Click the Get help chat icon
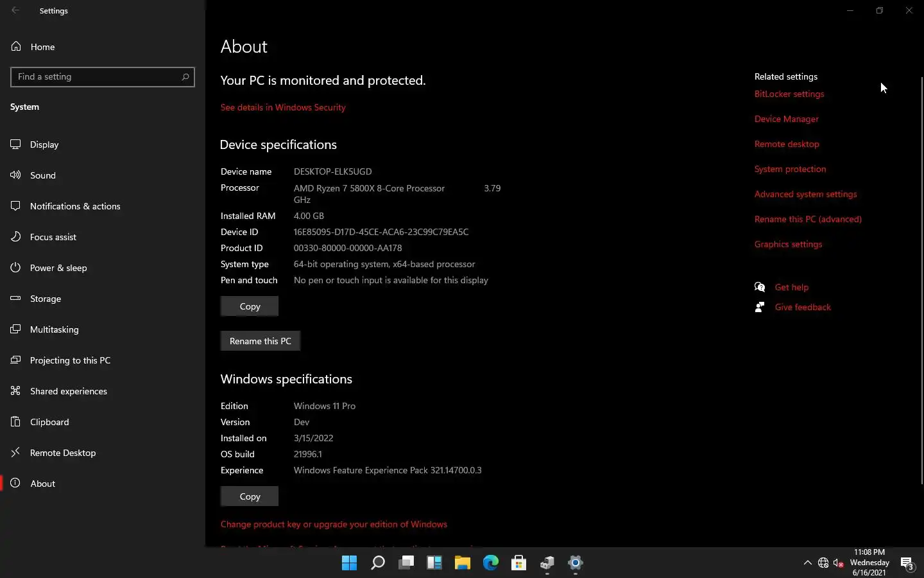The height and width of the screenshot is (578, 924). [x=760, y=287]
